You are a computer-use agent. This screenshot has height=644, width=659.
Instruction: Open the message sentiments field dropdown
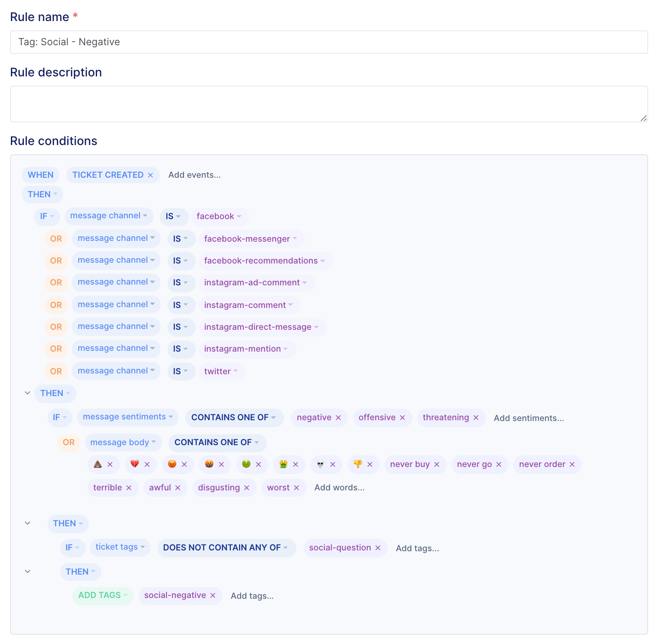coord(128,417)
